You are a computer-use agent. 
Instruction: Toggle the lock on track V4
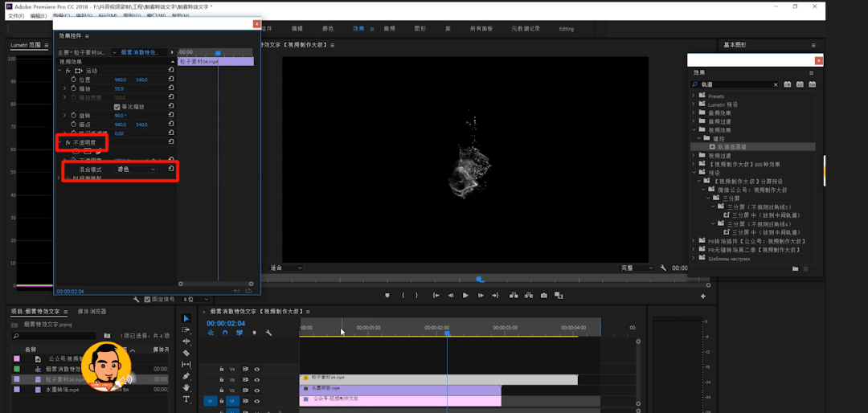coord(222,369)
